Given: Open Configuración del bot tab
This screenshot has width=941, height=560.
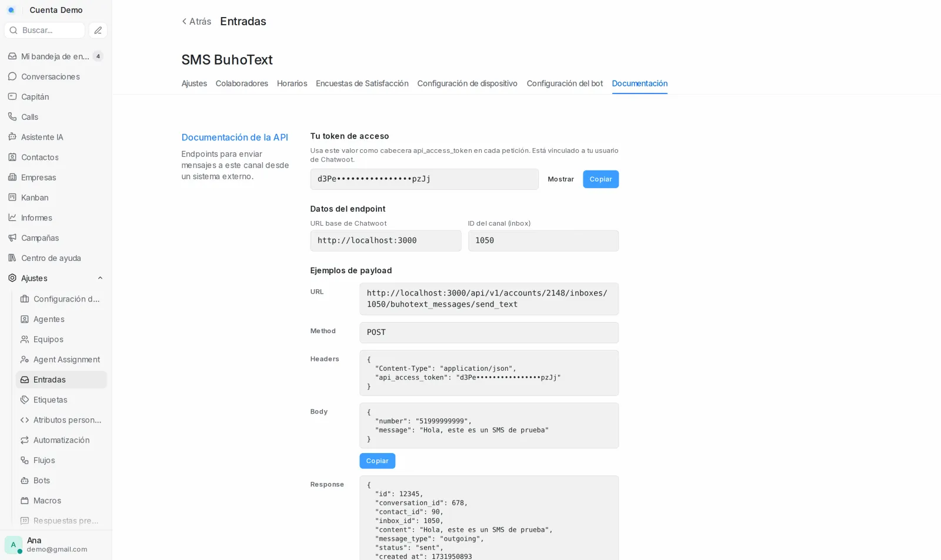Looking at the screenshot, I should 565,83.
